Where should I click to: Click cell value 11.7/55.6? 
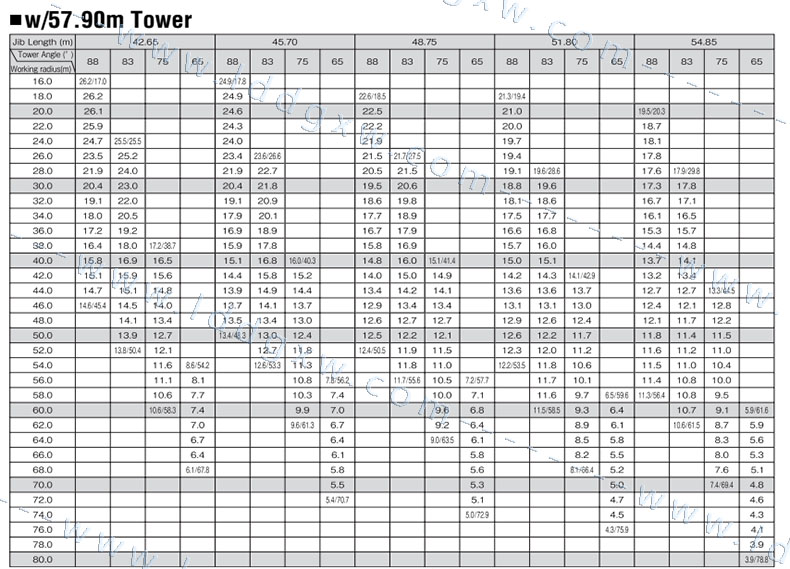point(407,381)
